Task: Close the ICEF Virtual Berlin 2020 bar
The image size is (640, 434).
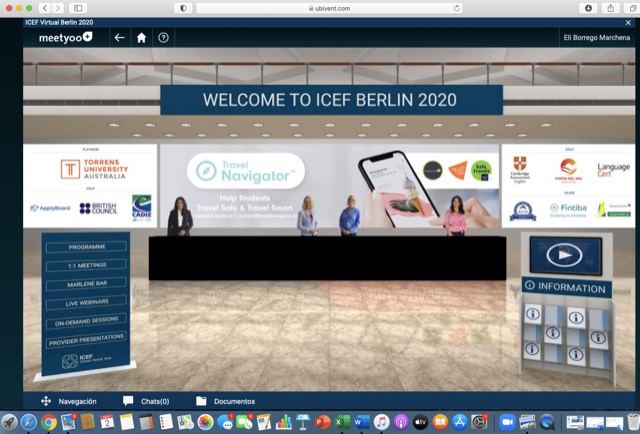Action: tap(628, 22)
